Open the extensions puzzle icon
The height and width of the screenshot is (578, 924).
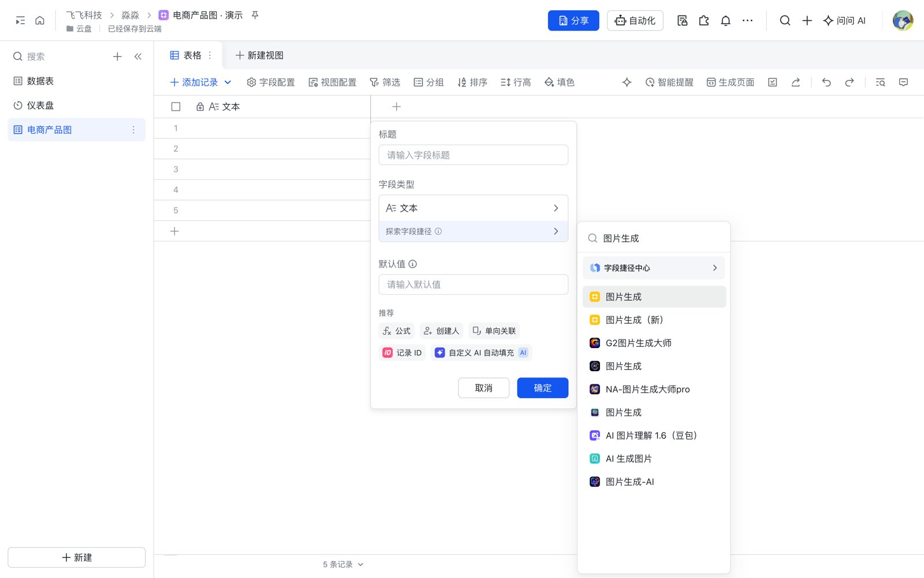click(704, 21)
